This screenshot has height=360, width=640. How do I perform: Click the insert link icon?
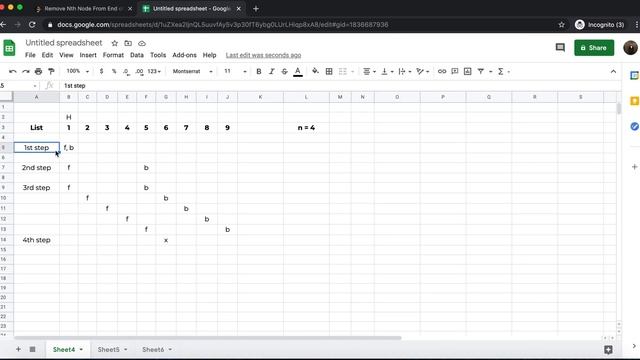click(442, 71)
